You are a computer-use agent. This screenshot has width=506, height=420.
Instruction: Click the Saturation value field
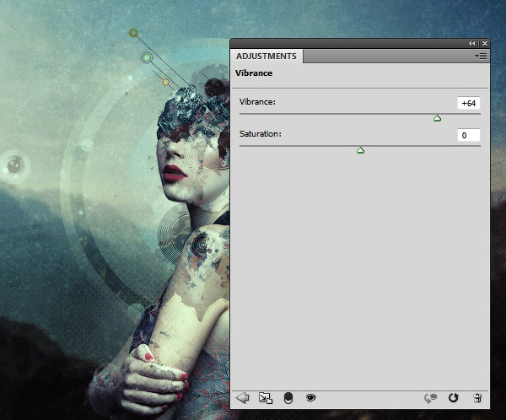point(469,135)
